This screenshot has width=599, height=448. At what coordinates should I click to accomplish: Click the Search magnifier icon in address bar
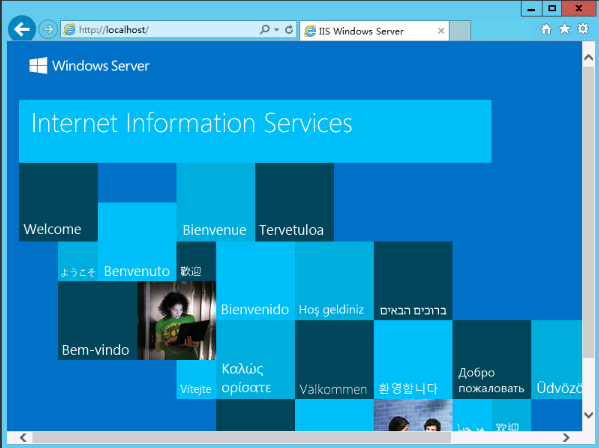(264, 29)
